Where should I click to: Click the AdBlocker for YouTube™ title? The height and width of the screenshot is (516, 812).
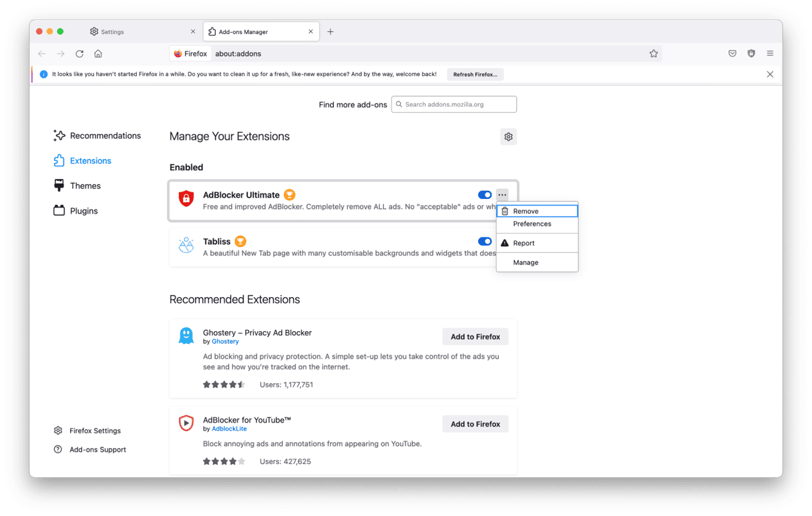tap(247, 420)
